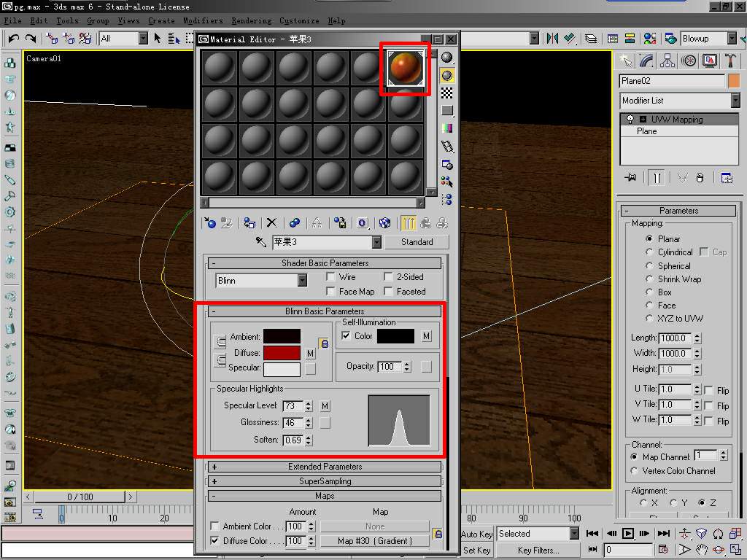Viewport: 747px width, 560px height.
Task: Open the Modifier List dropdown
Action: coord(735,101)
